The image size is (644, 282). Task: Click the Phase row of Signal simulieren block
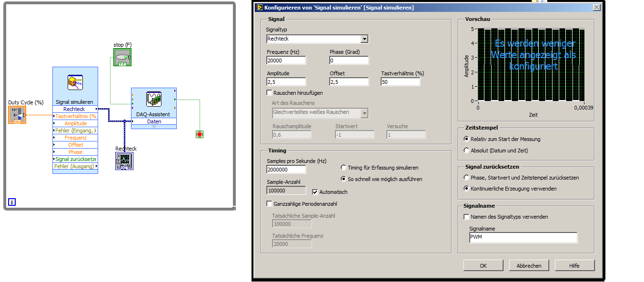(x=75, y=152)
